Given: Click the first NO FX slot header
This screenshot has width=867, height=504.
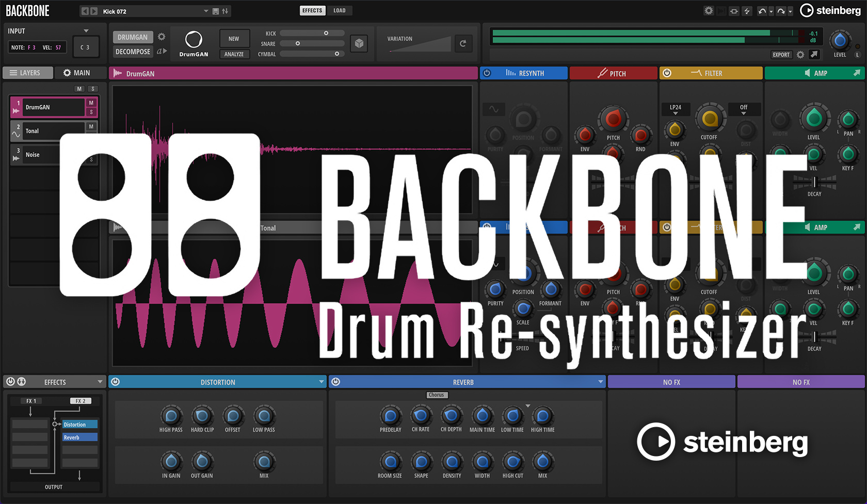Looking at the screenshot, I should [x=671, y=382].
